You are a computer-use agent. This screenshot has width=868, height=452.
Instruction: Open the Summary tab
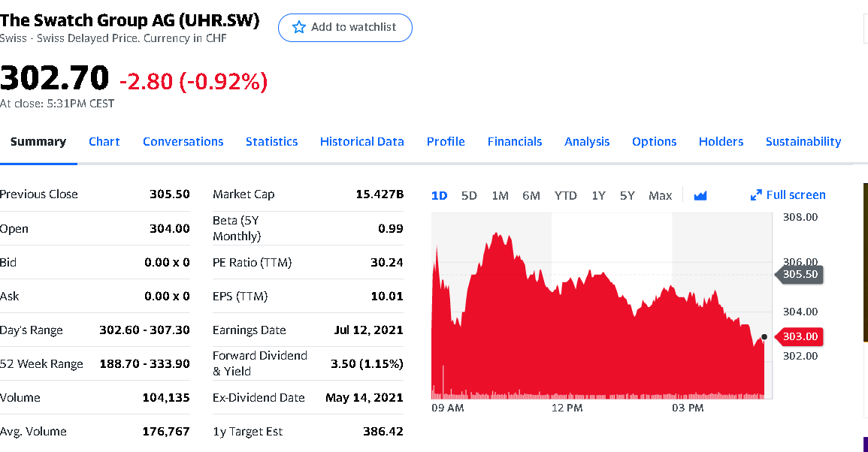38,142
